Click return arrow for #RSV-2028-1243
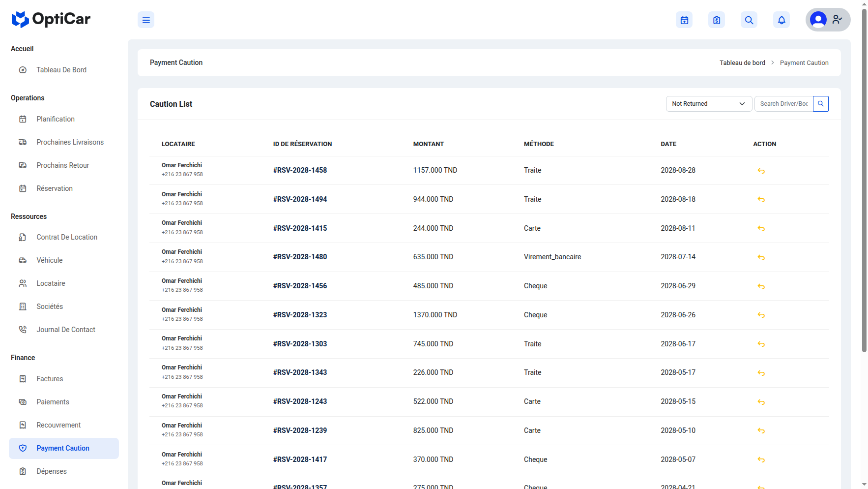868x489 pixels. click(761, 402)
